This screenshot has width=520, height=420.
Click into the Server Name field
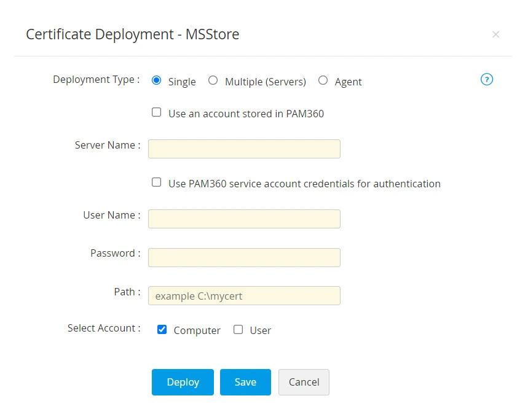(x=244, y=149)
